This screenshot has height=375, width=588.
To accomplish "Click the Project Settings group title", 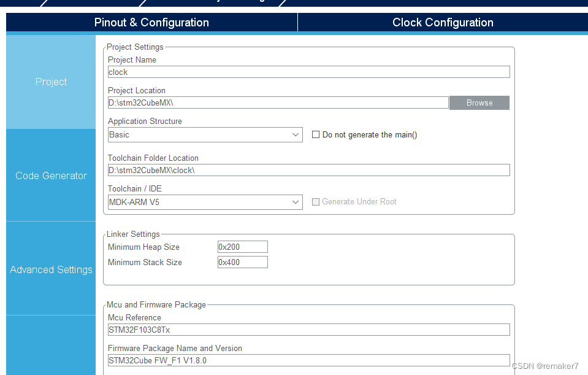I will (x=135, y=47).
